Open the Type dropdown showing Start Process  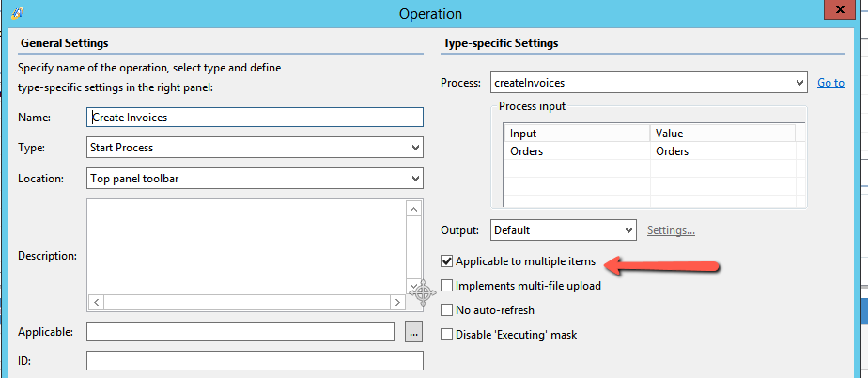coord(255,148)
